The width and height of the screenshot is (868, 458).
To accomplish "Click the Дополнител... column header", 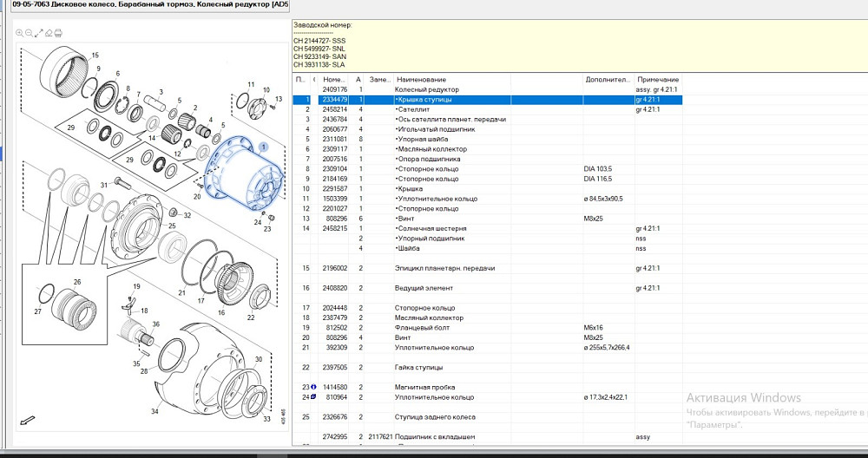I will click(x=608, y=79).
